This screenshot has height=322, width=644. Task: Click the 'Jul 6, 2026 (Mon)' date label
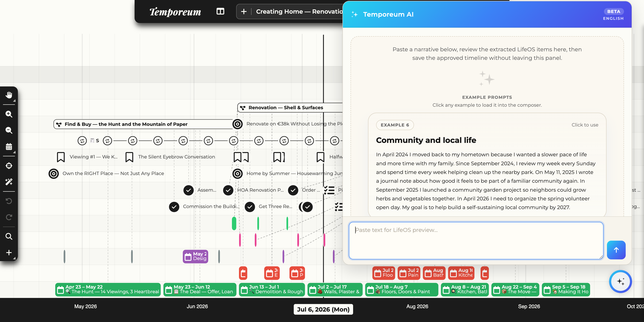(323, 309)
